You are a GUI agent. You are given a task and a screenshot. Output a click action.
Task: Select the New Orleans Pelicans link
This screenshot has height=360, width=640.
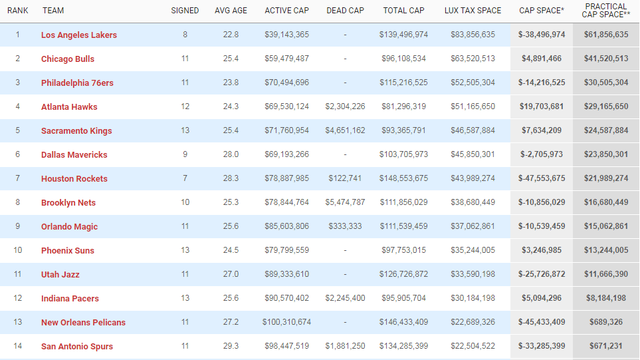coord(83,322)
